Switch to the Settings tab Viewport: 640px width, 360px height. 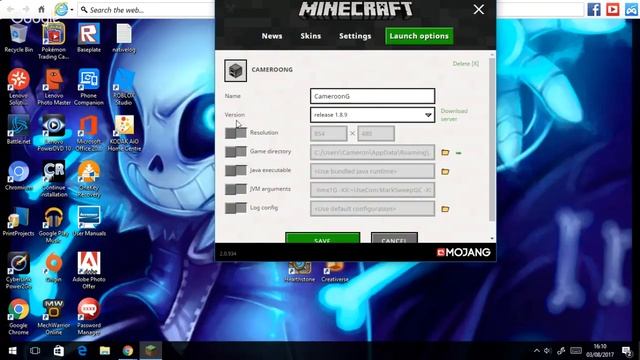click(x=355, y=36)
